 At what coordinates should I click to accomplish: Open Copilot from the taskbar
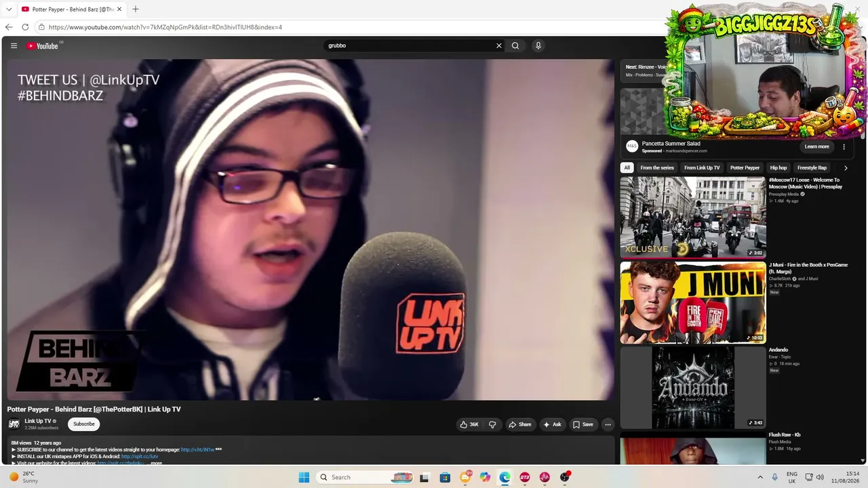pos(485,477)
